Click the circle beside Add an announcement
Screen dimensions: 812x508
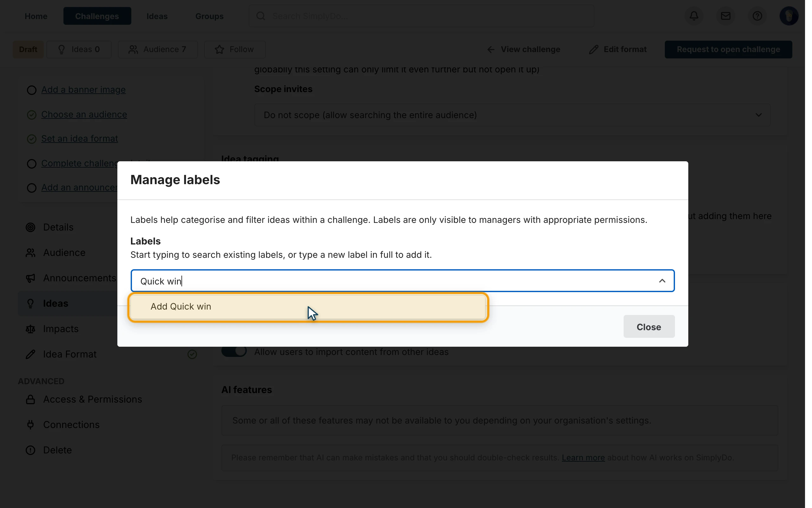[x=31, y=188]
